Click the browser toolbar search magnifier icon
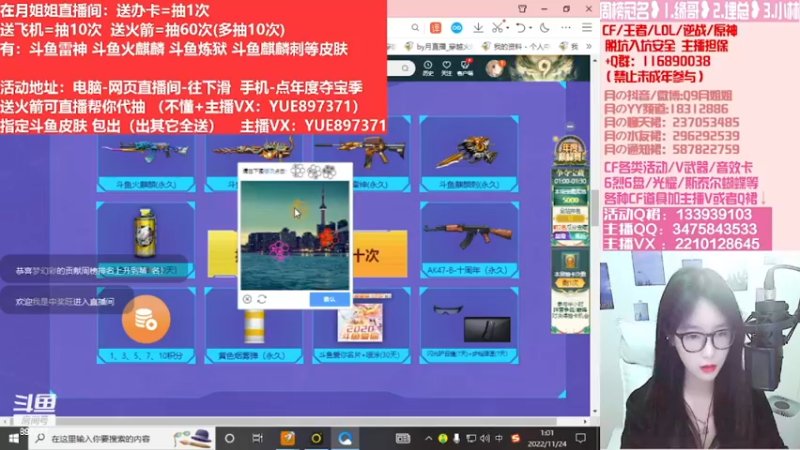This screenshot has height=450, width=800. pyautogui.click(x=415, y=28)
